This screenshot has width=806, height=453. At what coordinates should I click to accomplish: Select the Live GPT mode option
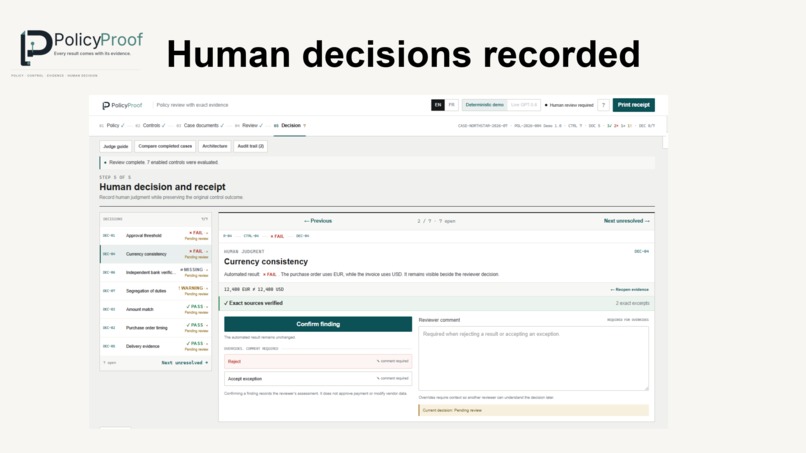(x=523, y=105)
